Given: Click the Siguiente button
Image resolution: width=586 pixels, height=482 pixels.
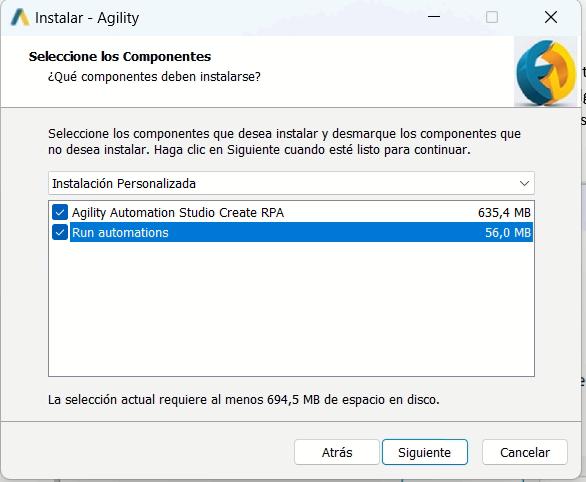Looking at the screenshot, I should 425,452.
